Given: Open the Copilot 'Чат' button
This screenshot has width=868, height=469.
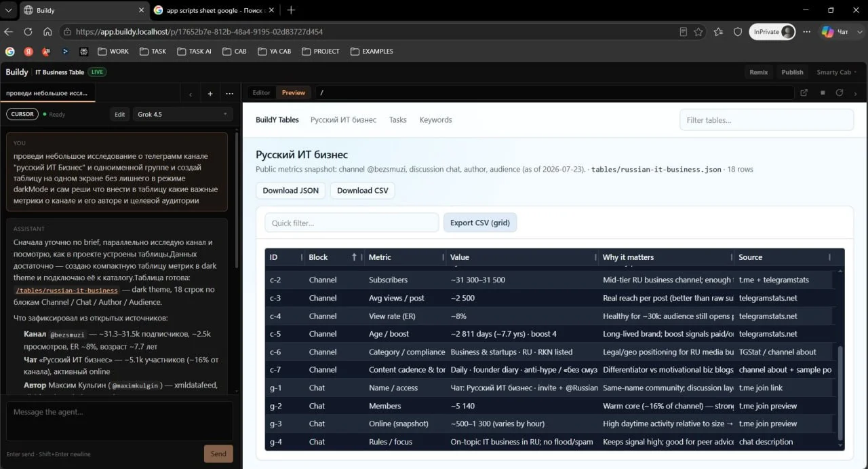Looking at the screenshot, I should (x=835, y=31).
